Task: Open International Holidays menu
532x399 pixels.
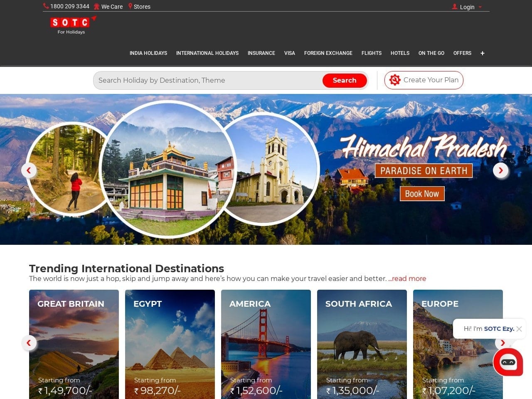Action: coord(207,53)
